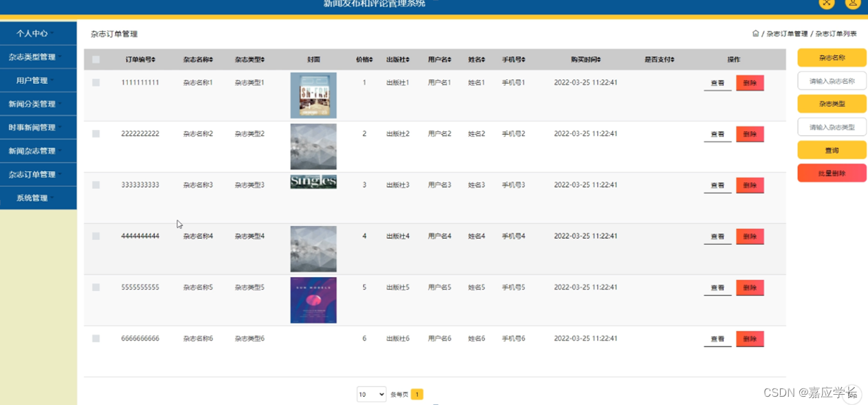View details of order 5555555555
The width and height of the screenshot is (868, 405).
[x=717, y=287]
